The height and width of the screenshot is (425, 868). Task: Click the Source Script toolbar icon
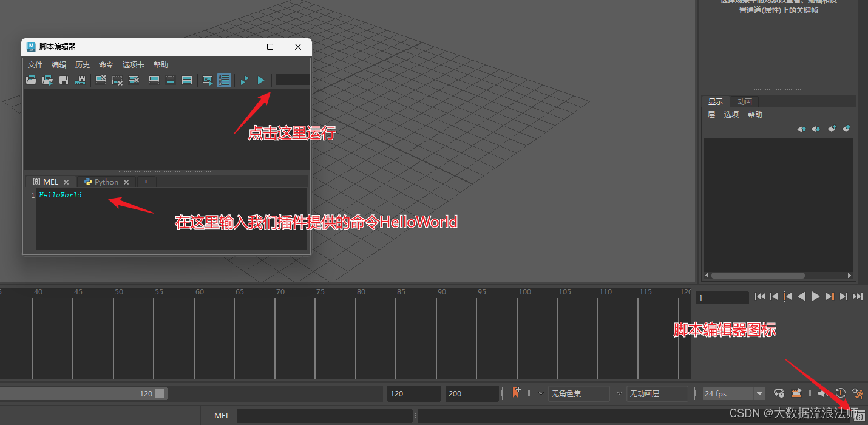pyautogui.click(x=47, y=80)
